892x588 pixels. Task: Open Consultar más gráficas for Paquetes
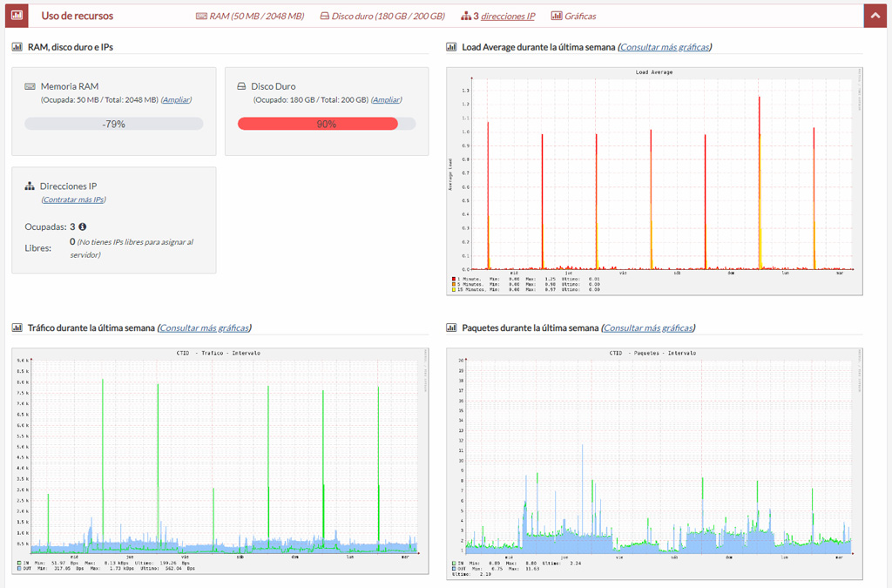[648, 328]
